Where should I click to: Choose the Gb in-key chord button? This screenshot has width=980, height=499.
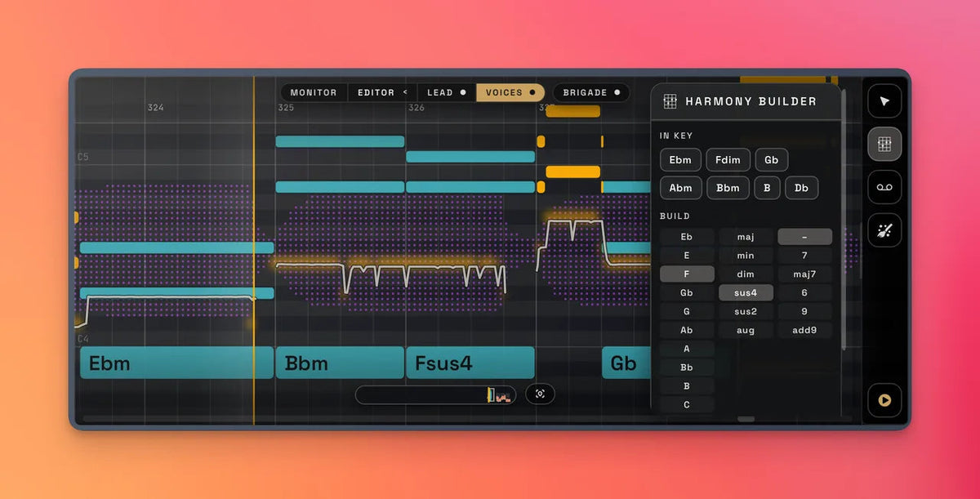tap(772, 160)
